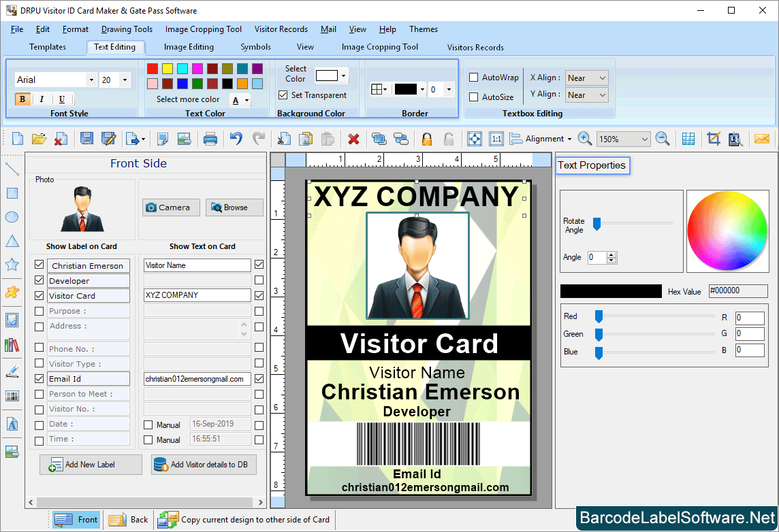Lock the selected card object
This screenshot has height=532, width=779.
[428, 139]
